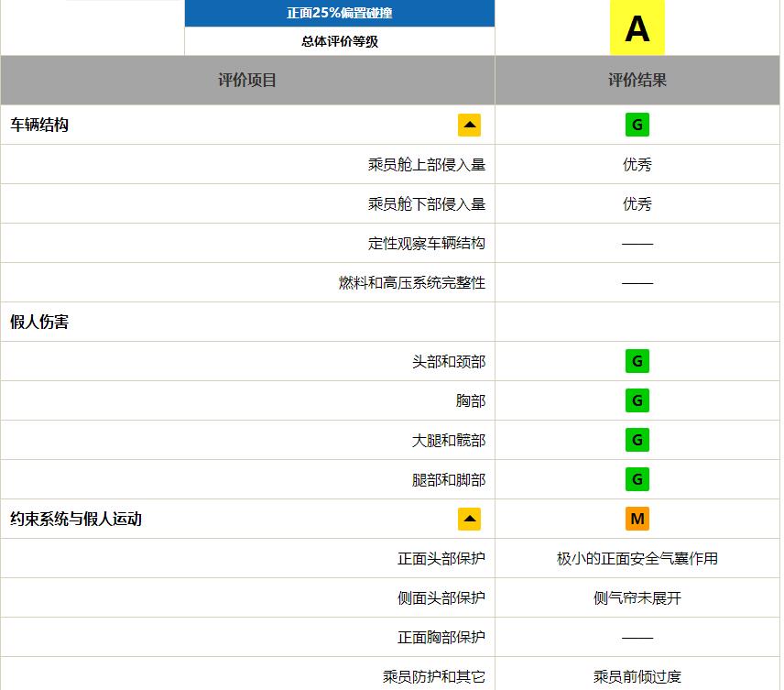Click the 正面头部保护 row label
Screen dimensions: 784x690
441,558
